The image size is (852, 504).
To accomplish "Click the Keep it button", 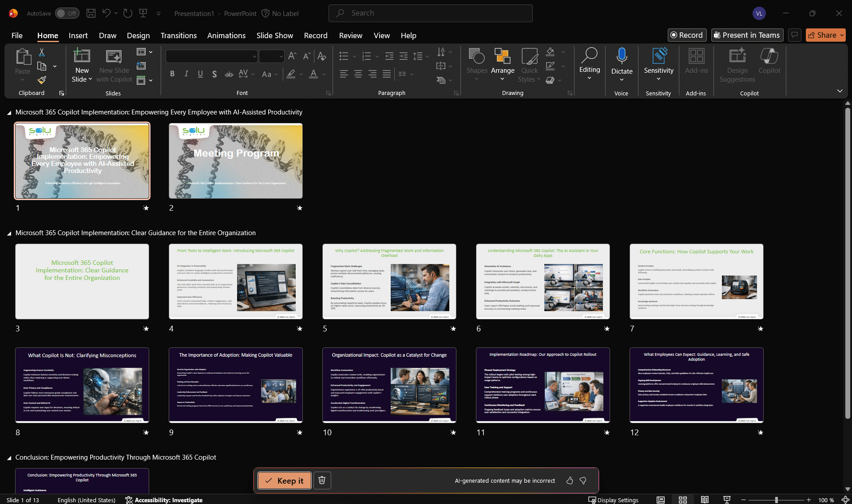I will pos(284,480).
